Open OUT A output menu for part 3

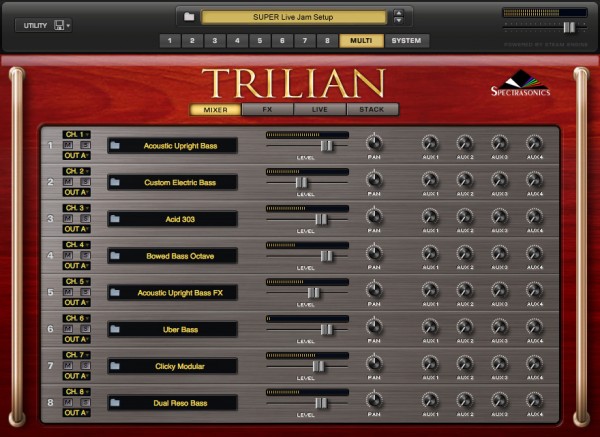pos(77,229)
